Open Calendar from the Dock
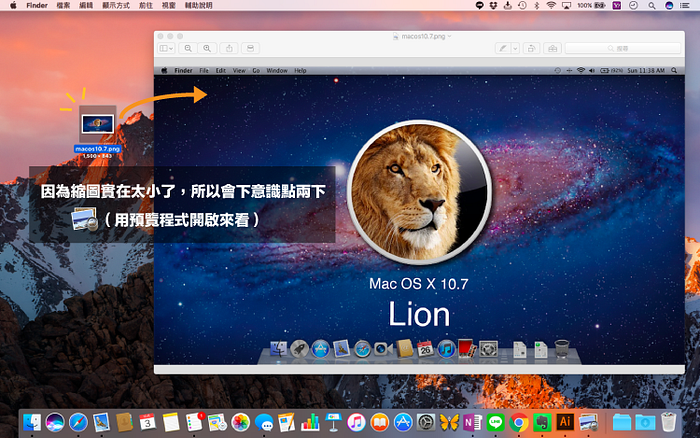Screen dimensions: 700x438 click(x=148, y=422)
